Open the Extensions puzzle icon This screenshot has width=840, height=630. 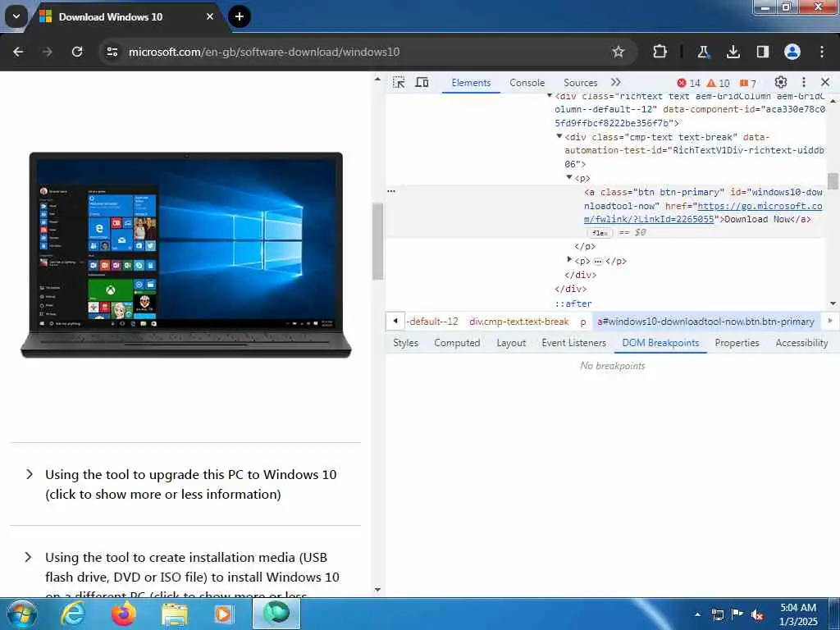660,52
